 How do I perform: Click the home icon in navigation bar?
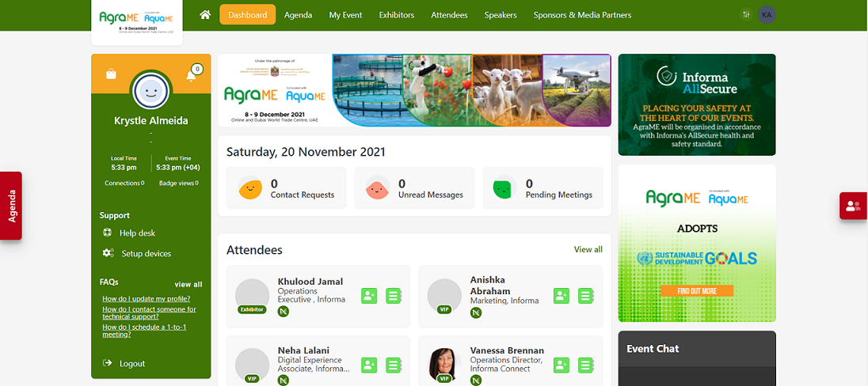click(x=205, y=14)
